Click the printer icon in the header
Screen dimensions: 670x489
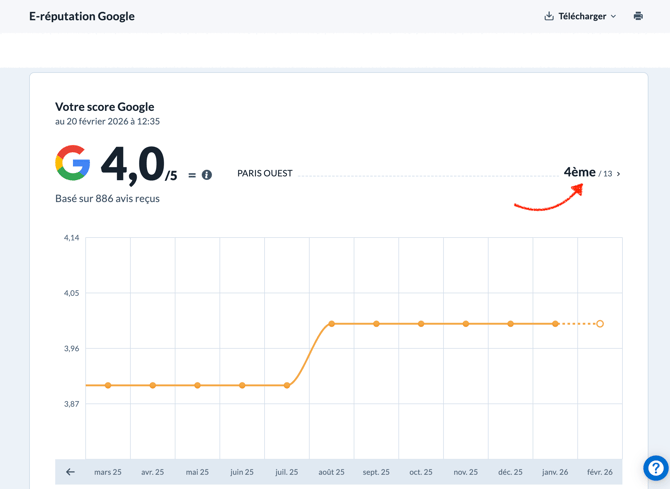(x=638, y=16)
